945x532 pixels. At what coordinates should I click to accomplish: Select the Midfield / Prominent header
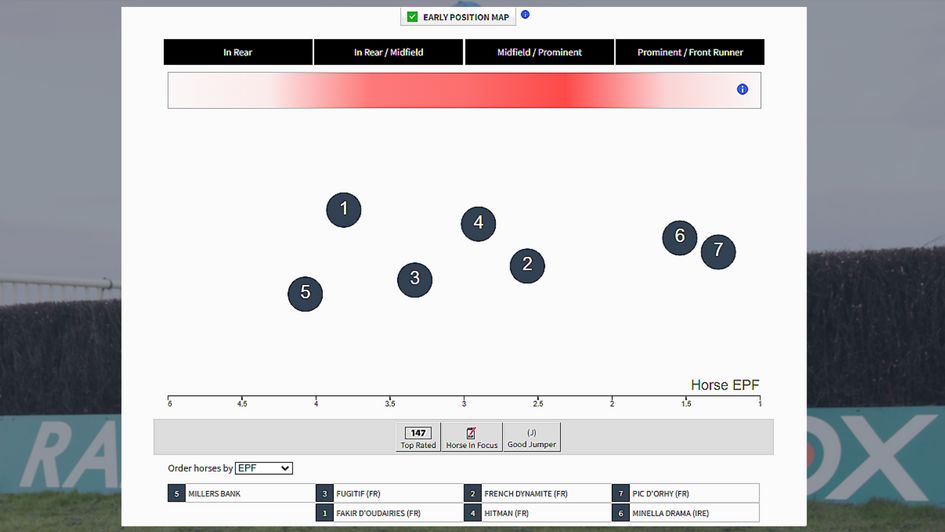pos(539,52)
